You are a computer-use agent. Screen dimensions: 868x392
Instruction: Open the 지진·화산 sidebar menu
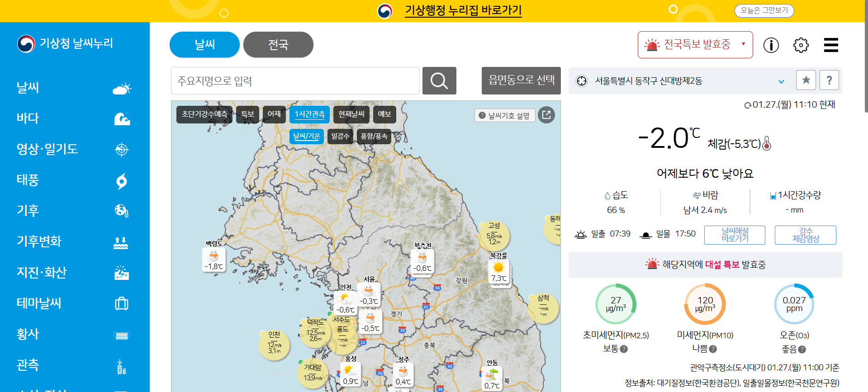[x=42, y=272]
